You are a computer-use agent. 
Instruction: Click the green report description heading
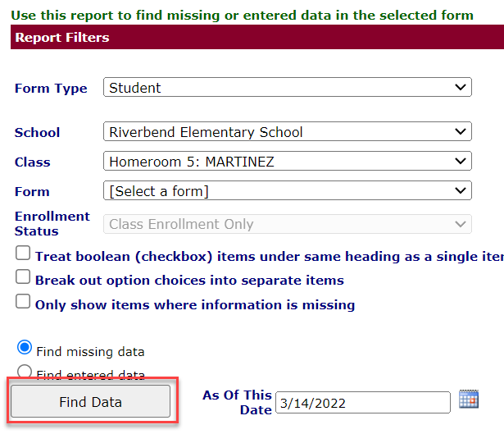[243, 15]
